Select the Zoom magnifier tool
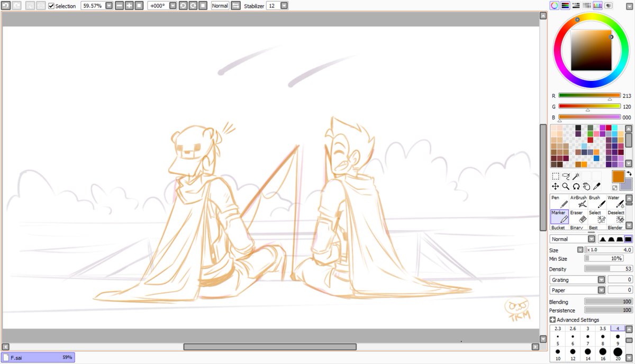 pos(566,186)
